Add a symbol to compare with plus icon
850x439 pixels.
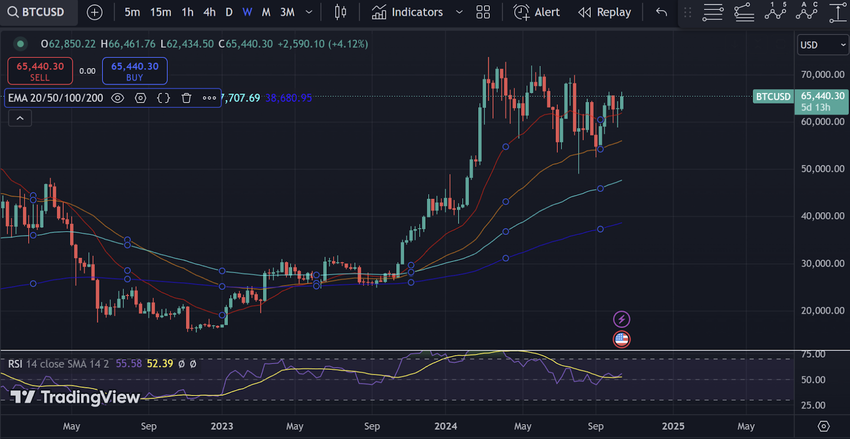click(94, 12)
